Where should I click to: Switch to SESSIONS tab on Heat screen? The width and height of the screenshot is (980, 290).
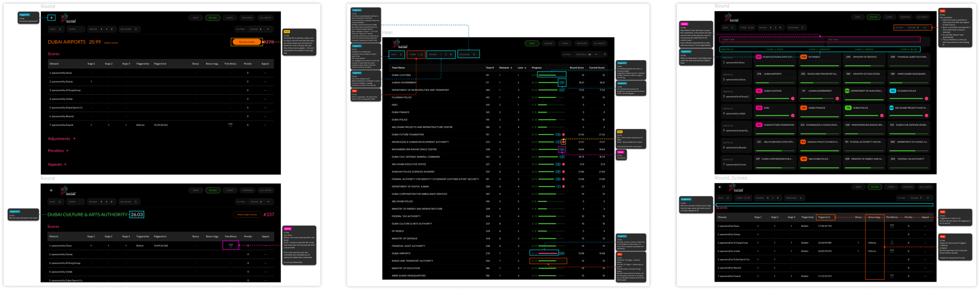[x=582, y=43]
